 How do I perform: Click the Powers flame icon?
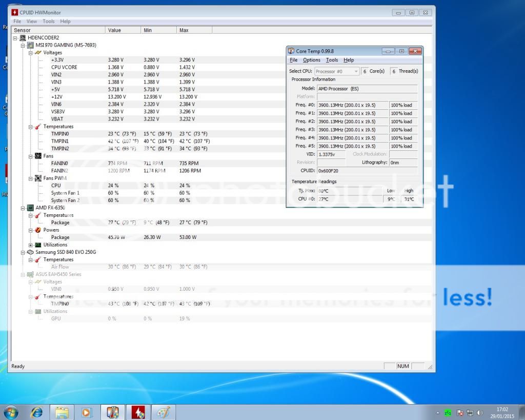(38, 230)
